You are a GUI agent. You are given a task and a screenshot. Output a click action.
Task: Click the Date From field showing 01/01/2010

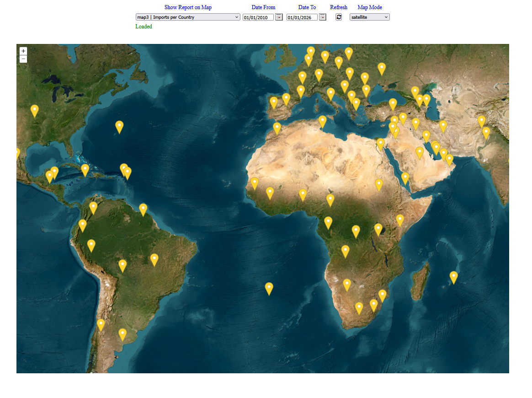(258, 17)
